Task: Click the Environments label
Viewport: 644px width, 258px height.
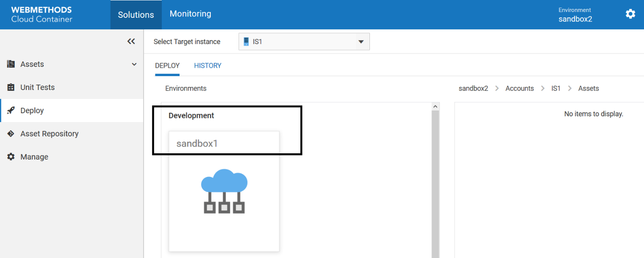Action: (x=186, y=88)
